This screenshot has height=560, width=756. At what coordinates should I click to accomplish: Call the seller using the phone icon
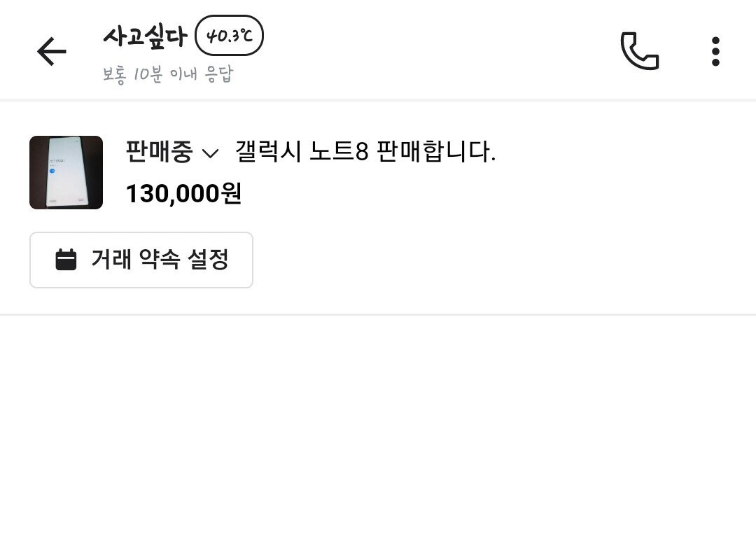pos(639,51)
